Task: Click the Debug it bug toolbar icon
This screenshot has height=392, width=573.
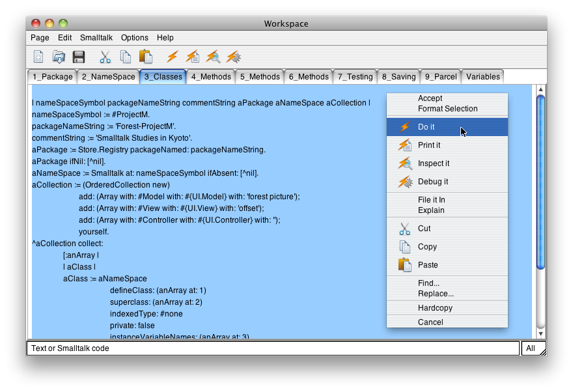Action: (234, 57)
